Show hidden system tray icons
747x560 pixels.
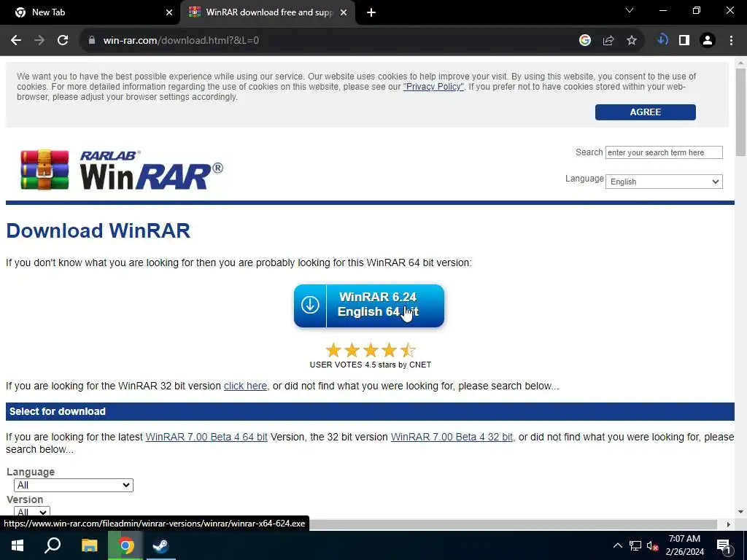(x=617, y=545)
